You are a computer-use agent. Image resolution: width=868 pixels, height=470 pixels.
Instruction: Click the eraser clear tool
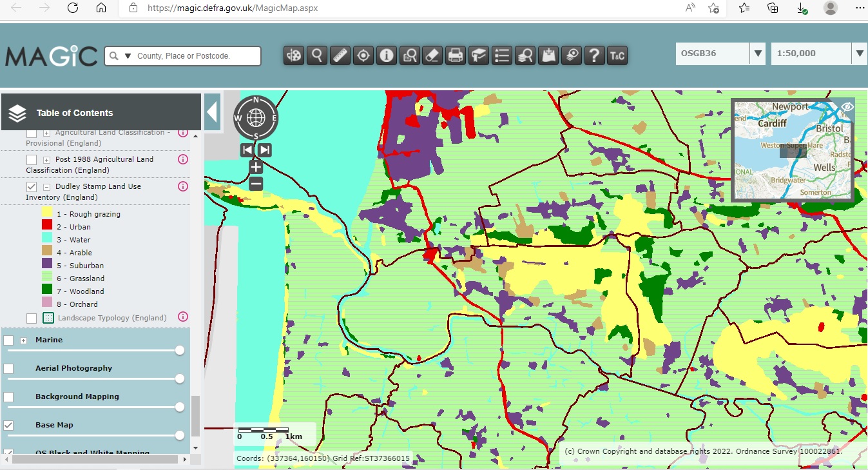[x=432, y=55]
